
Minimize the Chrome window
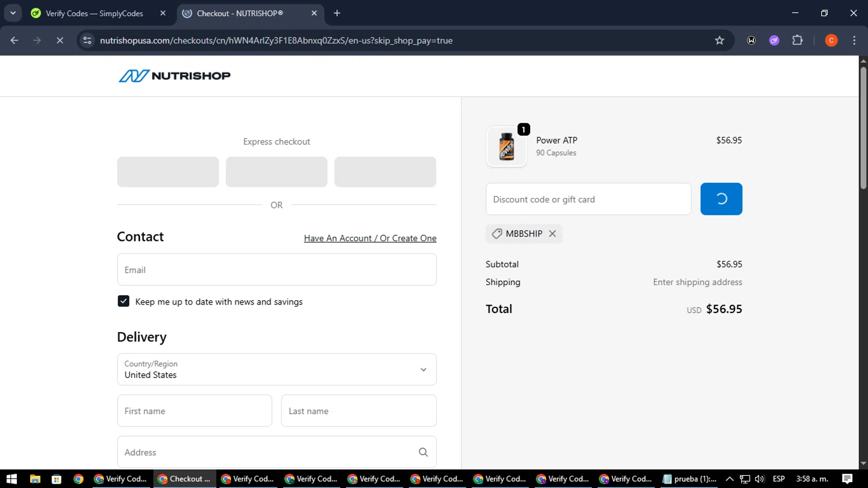[795, 13]
